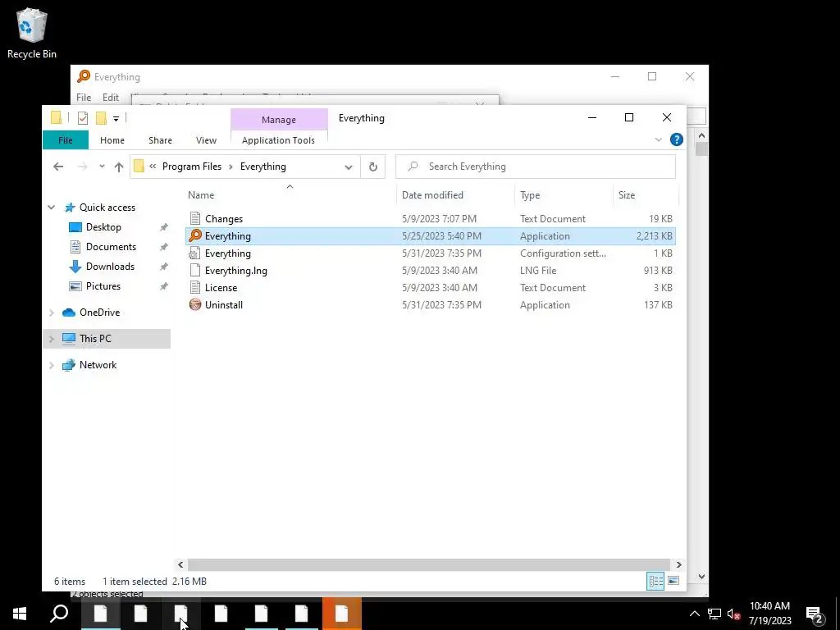The width and height of the screenshot is (840, 630).
Task: Click the pin icon beside Documents
Action: coord(164,247)
